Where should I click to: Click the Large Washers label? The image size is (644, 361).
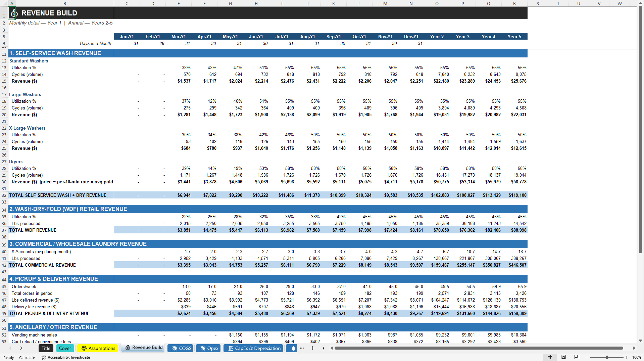coord(25,94)
